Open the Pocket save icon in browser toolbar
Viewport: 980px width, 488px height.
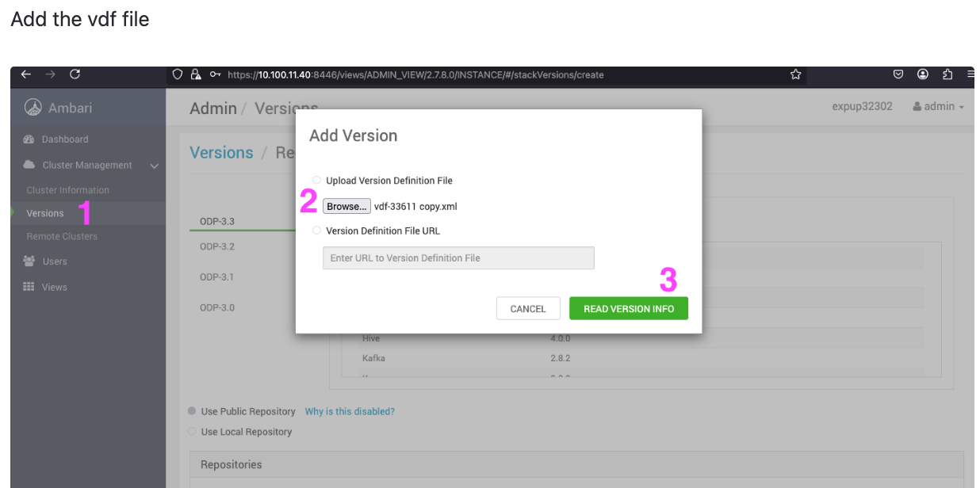[x=898, y=74]
